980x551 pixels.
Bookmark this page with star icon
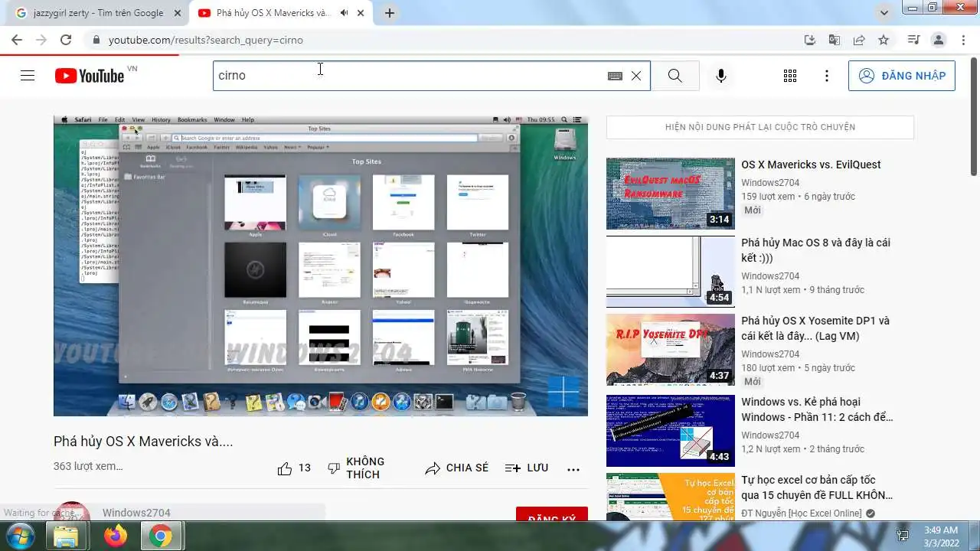tap(884, 40)
